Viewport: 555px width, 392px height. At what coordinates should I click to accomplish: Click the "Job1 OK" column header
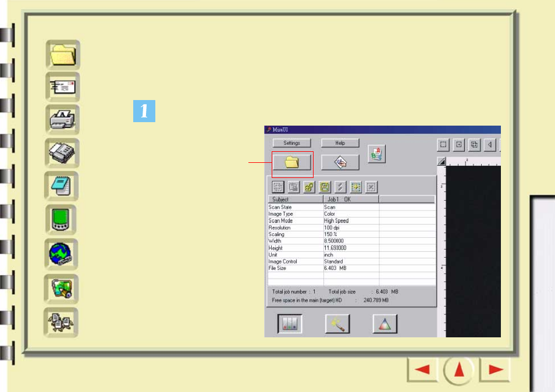[x=351, y=199]
